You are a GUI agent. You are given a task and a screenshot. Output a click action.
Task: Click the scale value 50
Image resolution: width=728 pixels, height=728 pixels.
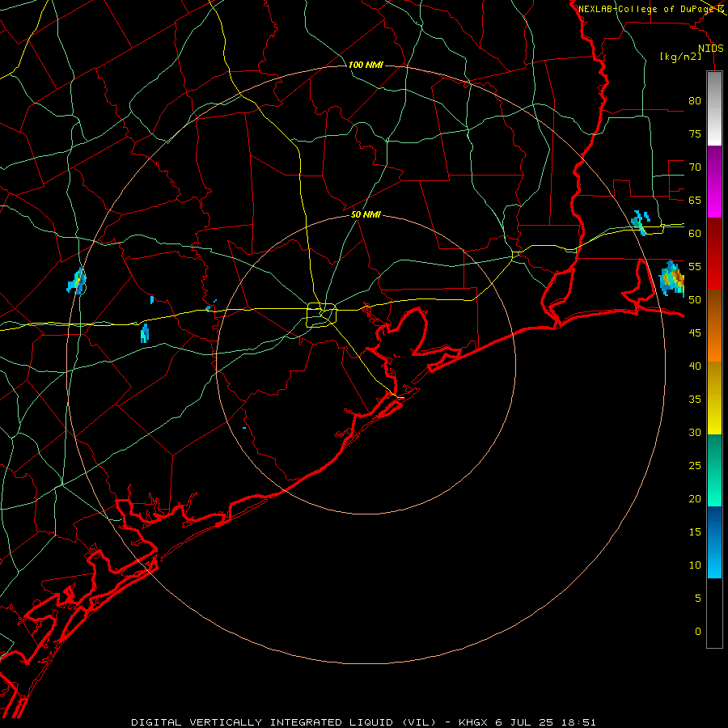click(695, 300)
